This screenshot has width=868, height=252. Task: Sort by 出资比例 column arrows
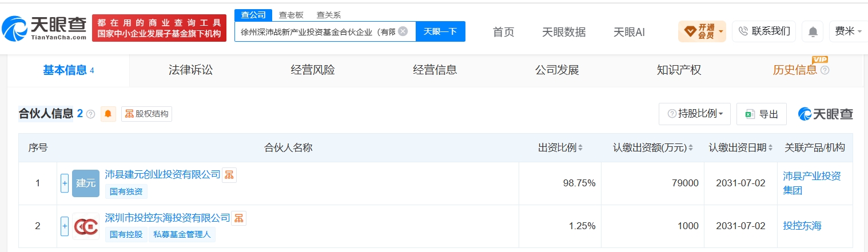(580, 148)
